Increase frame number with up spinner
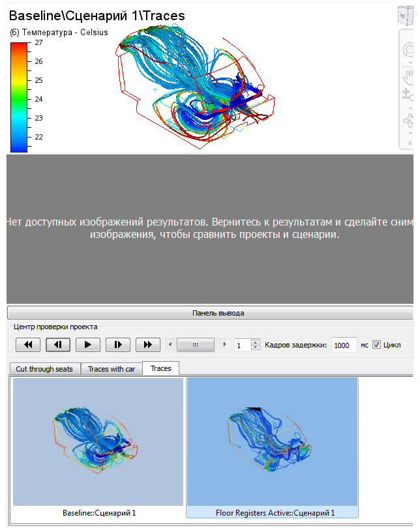 tap(256, 342)
